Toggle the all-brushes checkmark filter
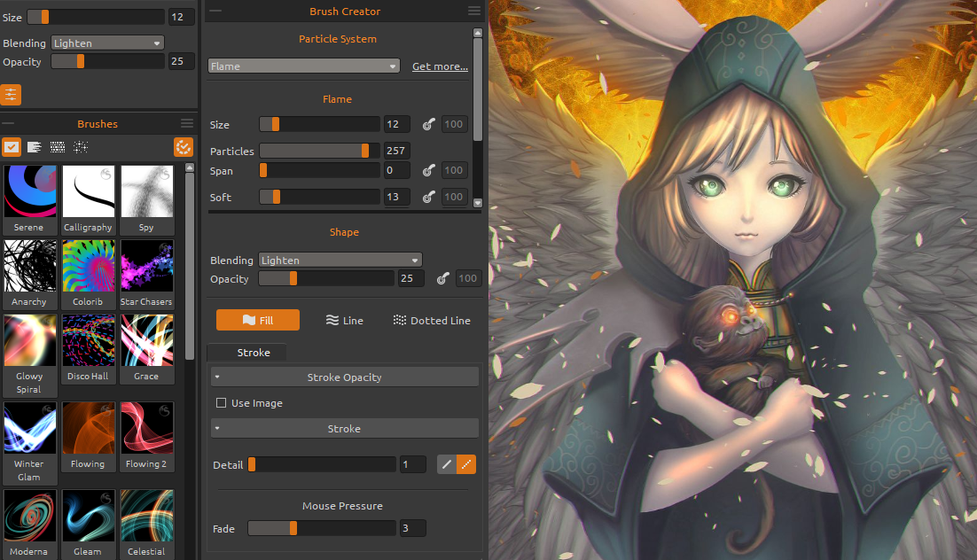This screenshot has width=977, height=560. pyautogui.click(x=12, y=147)
